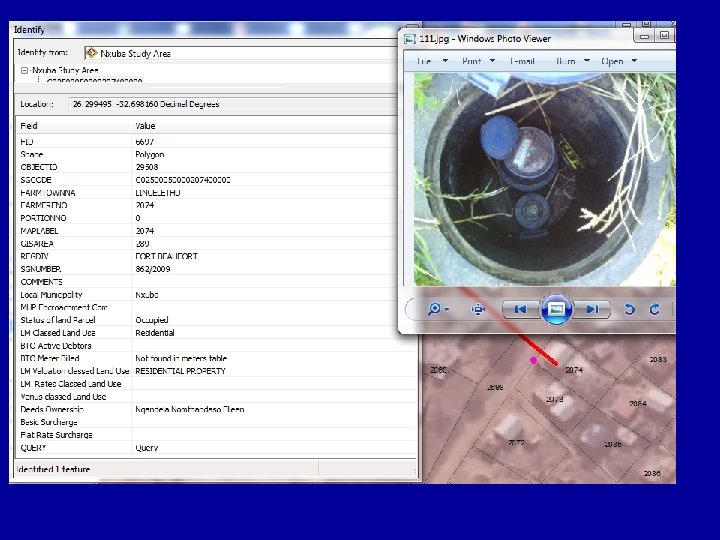Screen dimensions: 720x540
Task: Click parcel label 2072 on the map
Action: click(517, 443)
